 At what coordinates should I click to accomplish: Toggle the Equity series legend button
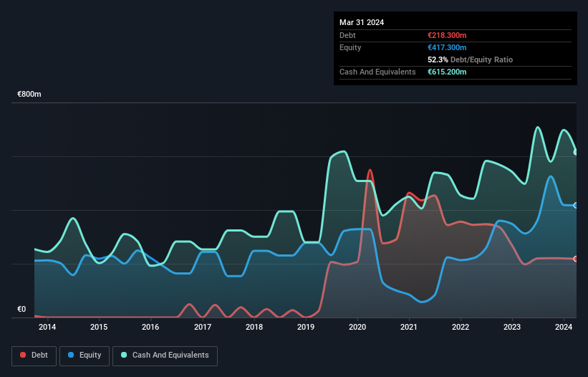click(85, 355)
